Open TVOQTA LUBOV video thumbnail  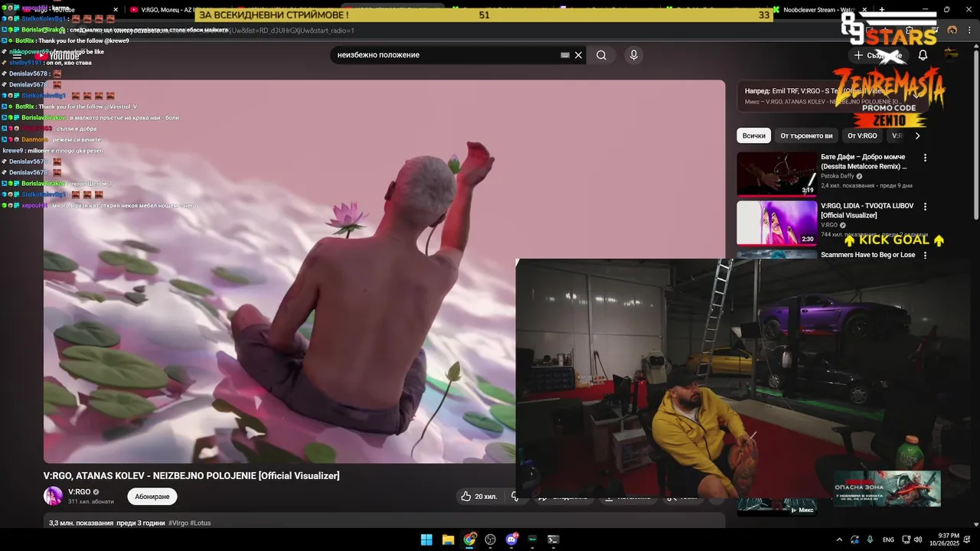click(x=776, y=223)
